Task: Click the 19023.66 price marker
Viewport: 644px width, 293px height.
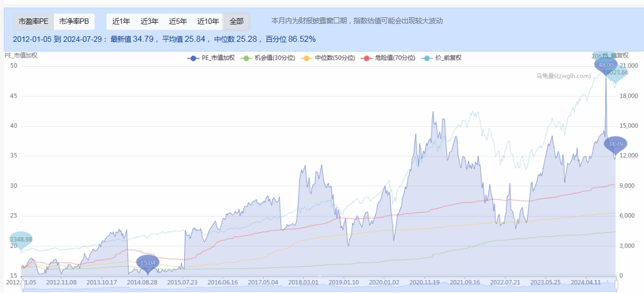Action: point(615,73)
